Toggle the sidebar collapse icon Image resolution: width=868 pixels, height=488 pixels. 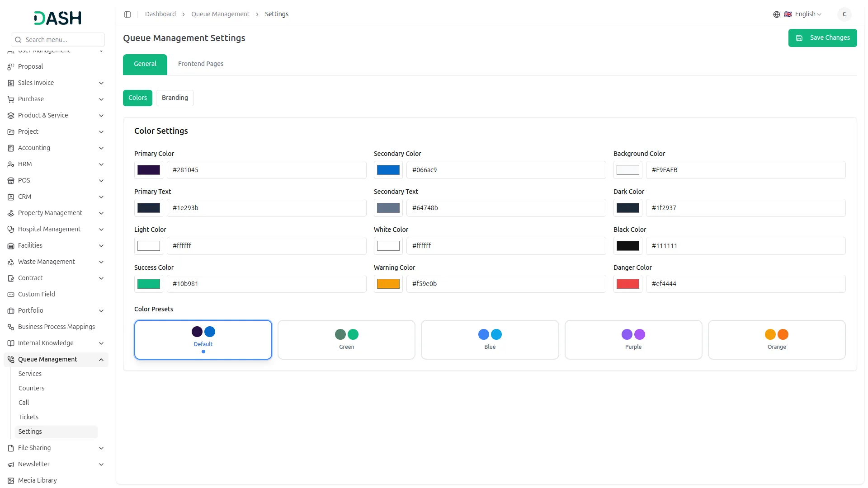click(127, 14)
